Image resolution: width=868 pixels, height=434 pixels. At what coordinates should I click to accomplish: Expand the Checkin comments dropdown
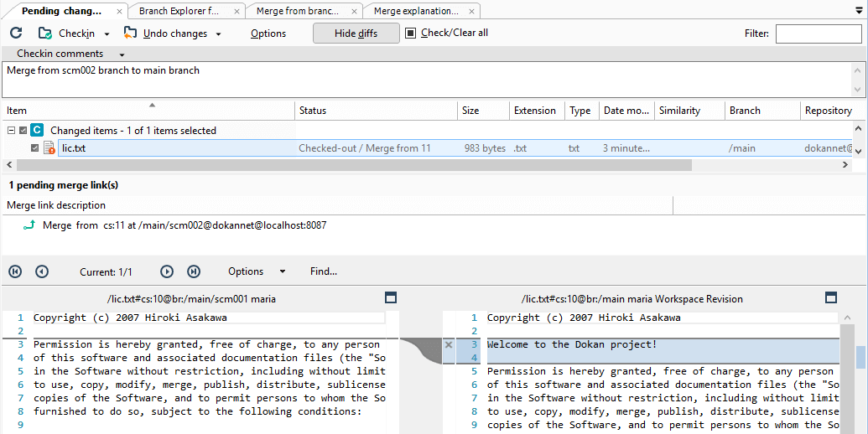click(x=122, y=54)
